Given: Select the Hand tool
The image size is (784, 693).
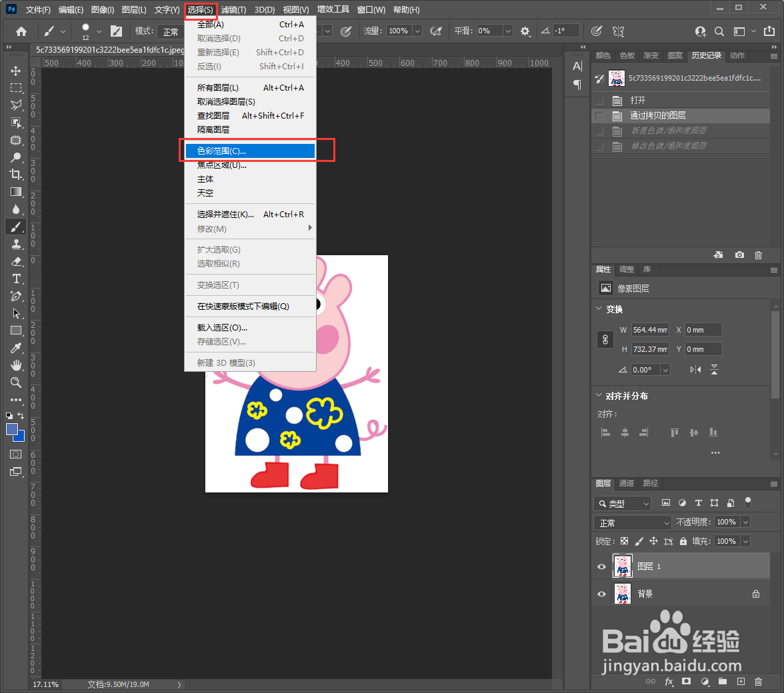Looking at the screenshot, I should 16,365.
